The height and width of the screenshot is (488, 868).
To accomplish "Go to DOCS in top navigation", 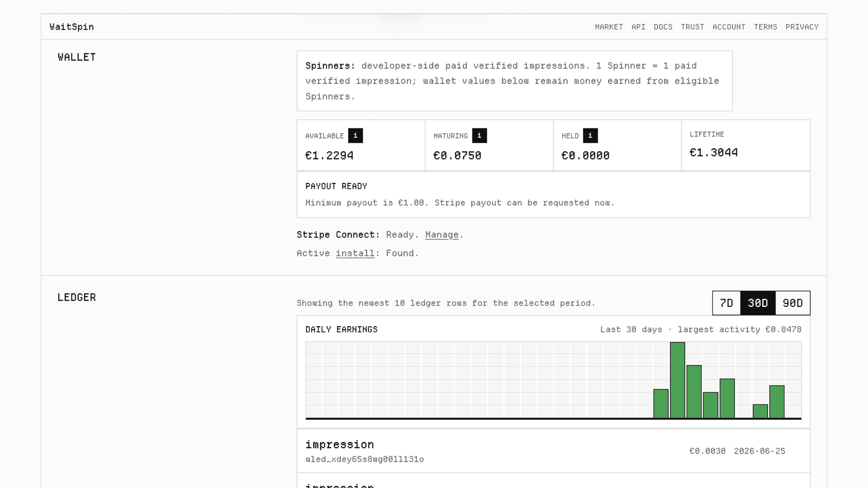I will coord(663,27).
